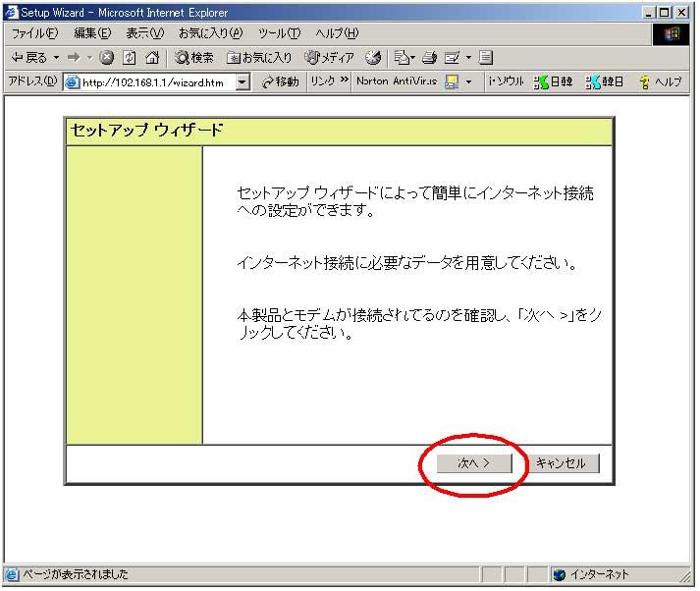Image resolution: width=700 pixels, height=591 pixels.
Task: Expand the address bar dropdown arrow
Action: point(242,82)
